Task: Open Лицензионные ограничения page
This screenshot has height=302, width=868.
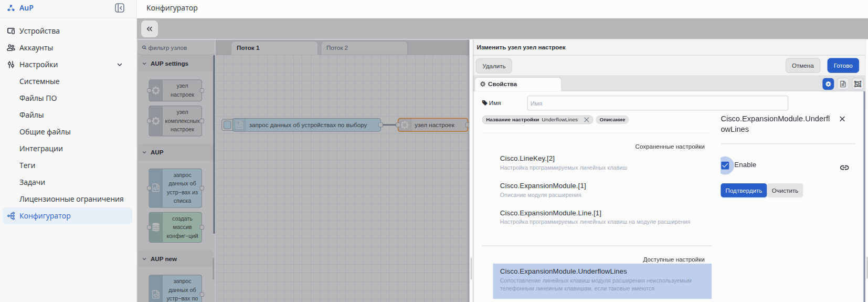Action: coord(71,199)
